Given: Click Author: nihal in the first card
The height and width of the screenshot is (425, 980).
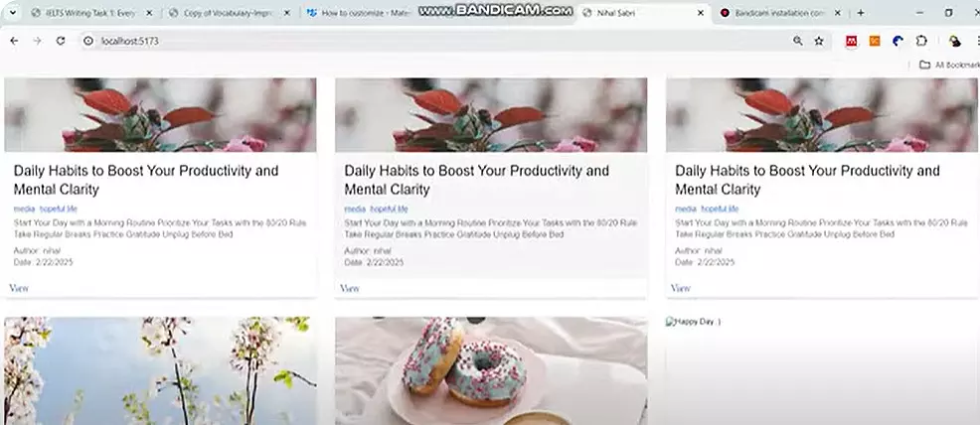Looking at the screenshot, I should [x=37, y=251].
